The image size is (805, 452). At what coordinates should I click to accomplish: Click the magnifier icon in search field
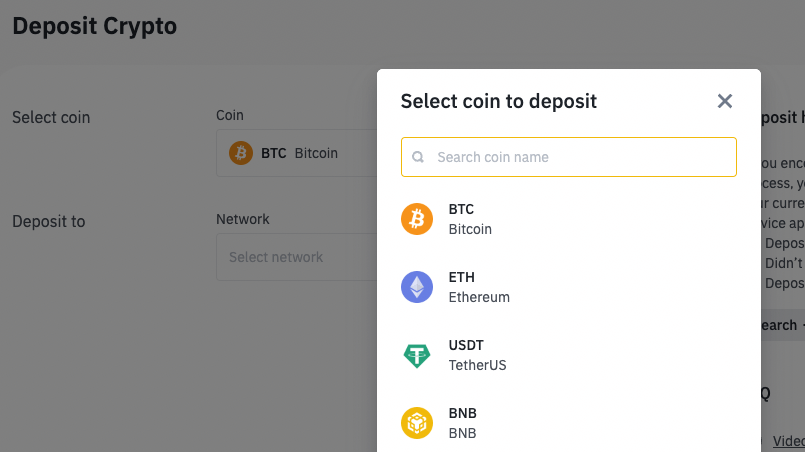pyautogui.click(x=418, y=157)
